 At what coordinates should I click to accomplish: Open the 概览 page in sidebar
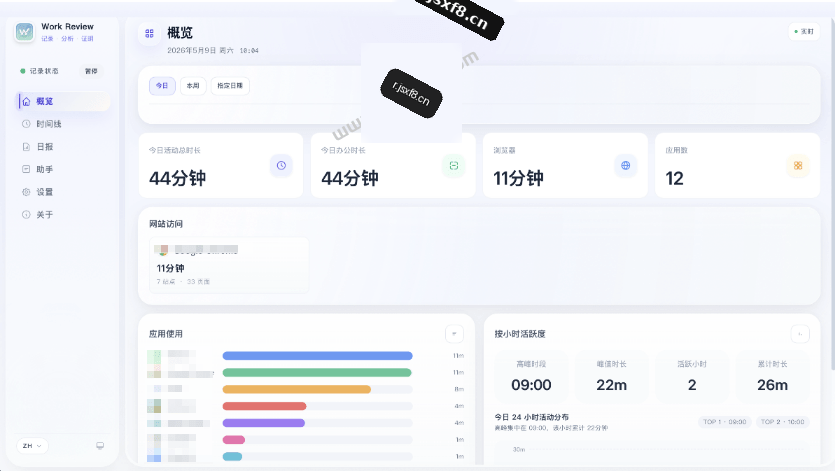pos(63,101)
